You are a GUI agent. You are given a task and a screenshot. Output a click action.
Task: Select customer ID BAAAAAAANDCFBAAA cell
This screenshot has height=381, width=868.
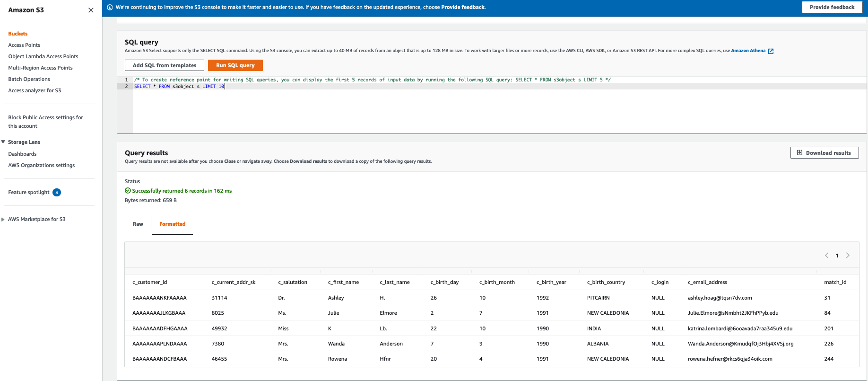pos(159,359)
